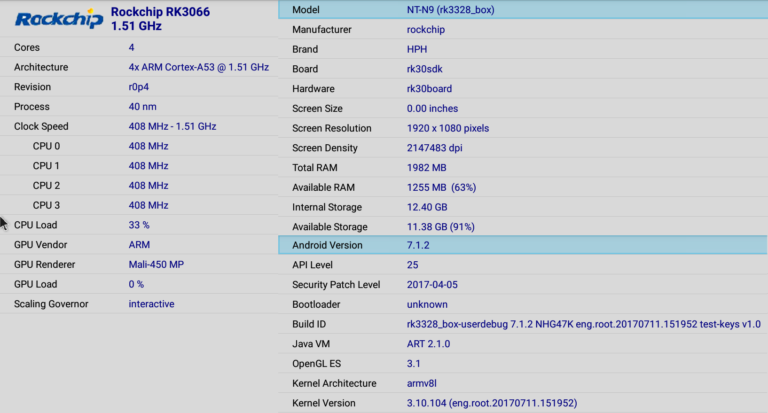Viewport: 768px width, 413px height.
Task: Click the CPU 2 row label
Action: click(47, 185)
